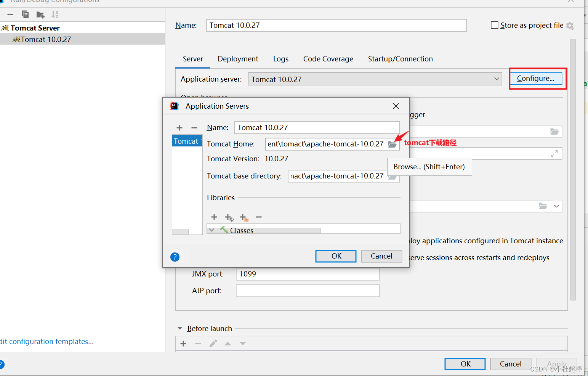Image resolution: width=588 pixels, height=376 pixels.
Task: Add a new application server with plus
Action: coord(179,128)
